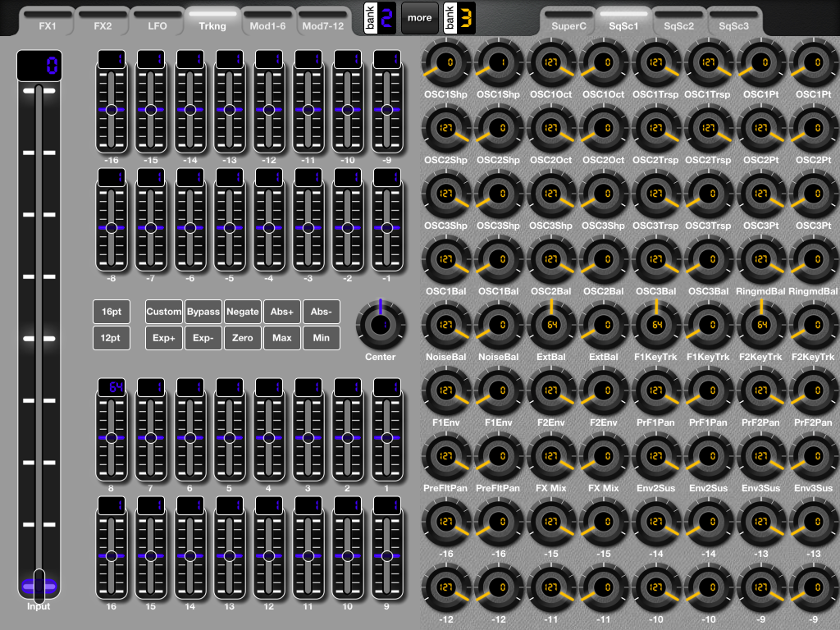Switch to the FX1 tab

[x=47, y=22]
